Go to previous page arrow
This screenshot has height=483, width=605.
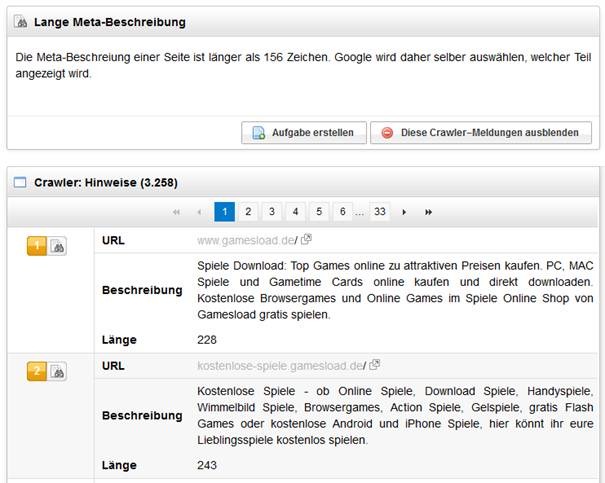point(199,212)
